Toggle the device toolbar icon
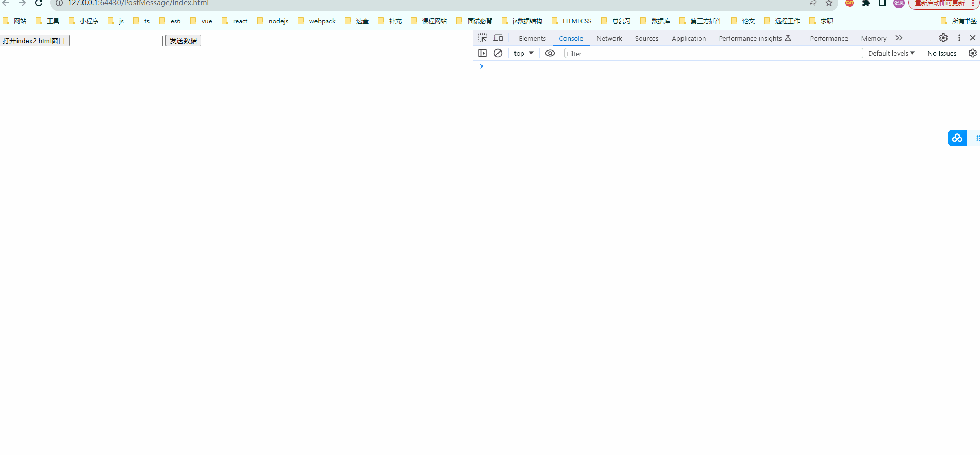The height and width of the screenshot is (455, 980). (498, 38)
